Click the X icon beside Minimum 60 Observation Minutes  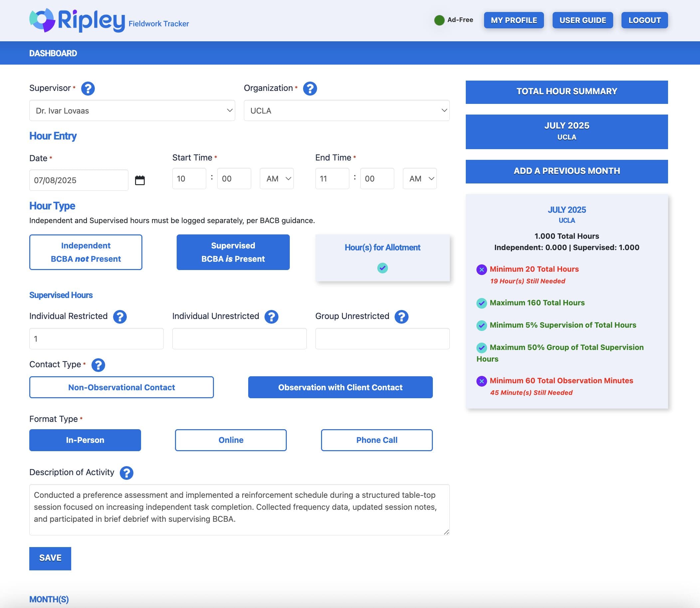(x=481, y=381)
